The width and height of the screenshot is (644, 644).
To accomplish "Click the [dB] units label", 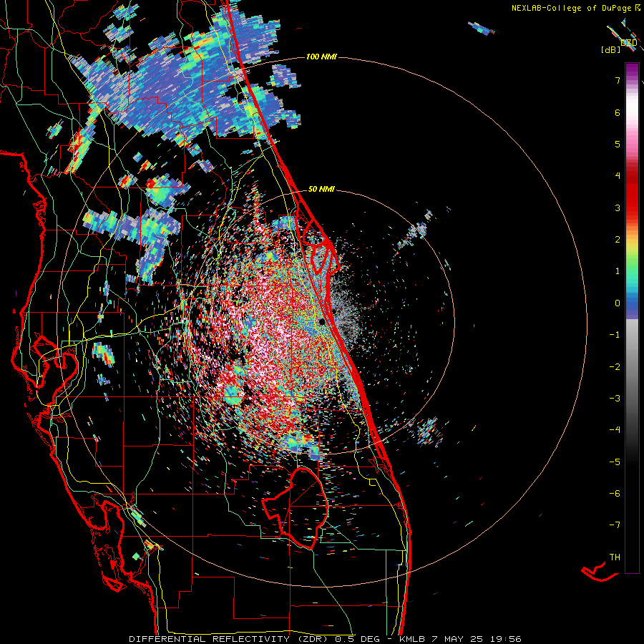I will (611, 50).
